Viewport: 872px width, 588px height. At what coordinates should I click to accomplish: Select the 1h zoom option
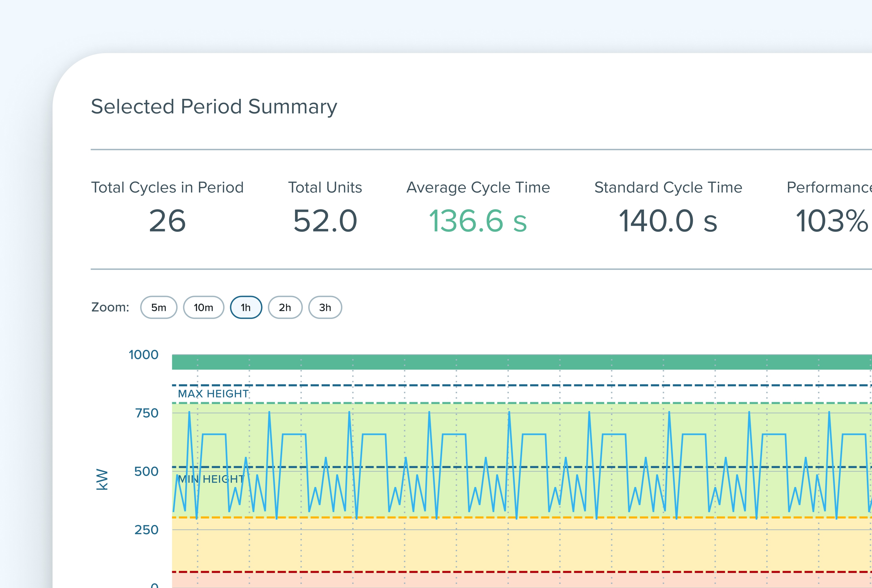(x=246, y=307)
